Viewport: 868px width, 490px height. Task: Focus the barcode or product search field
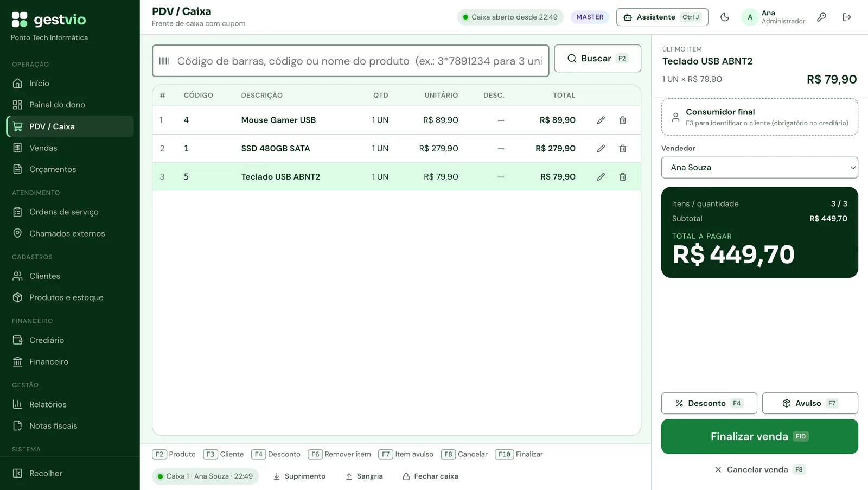[350, 61]
